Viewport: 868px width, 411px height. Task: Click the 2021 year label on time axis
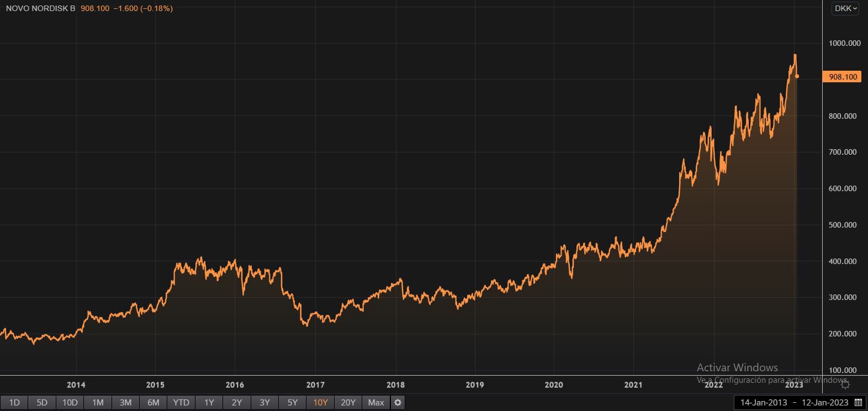[x=633, y=385]
